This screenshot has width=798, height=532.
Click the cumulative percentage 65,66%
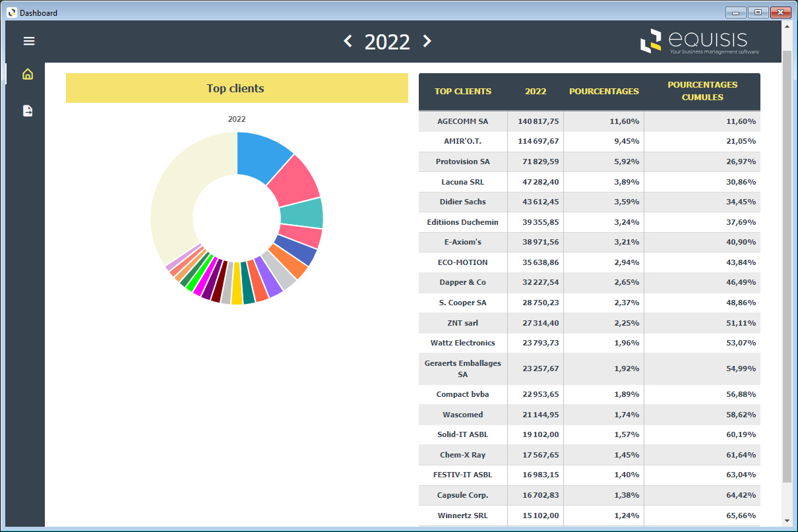[741, 516]
